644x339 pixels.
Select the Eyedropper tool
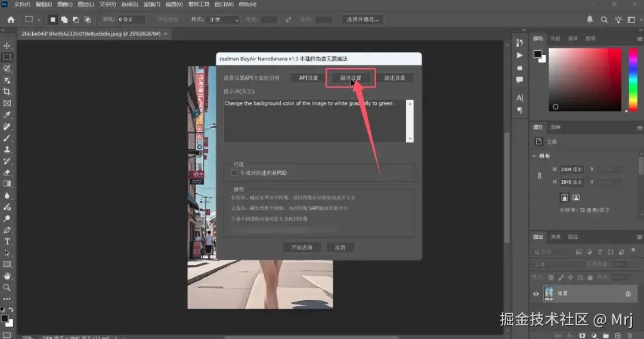(7, 115)
